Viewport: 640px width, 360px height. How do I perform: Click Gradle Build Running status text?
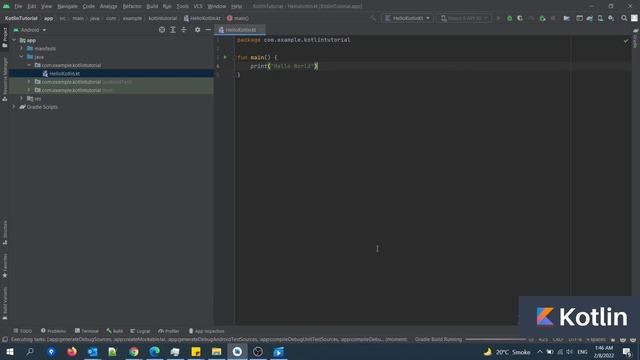pyautogui.click(x=438, y=340)
